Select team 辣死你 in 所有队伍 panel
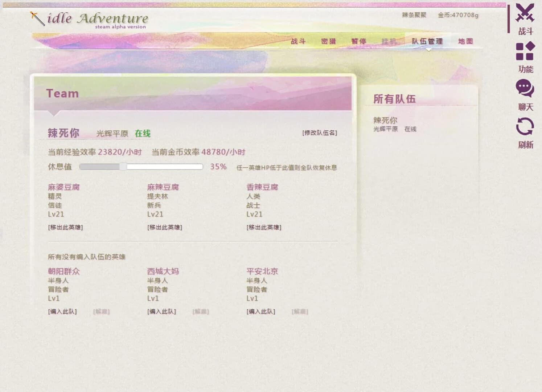Image resolution: width=542 pixels, height=392 pixels. pos(386,120)
